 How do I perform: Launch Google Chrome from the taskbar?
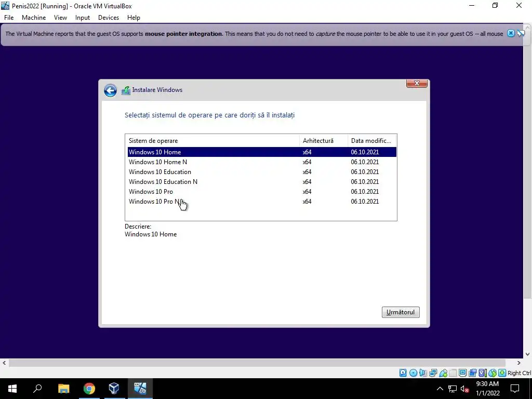click(89, 389)
